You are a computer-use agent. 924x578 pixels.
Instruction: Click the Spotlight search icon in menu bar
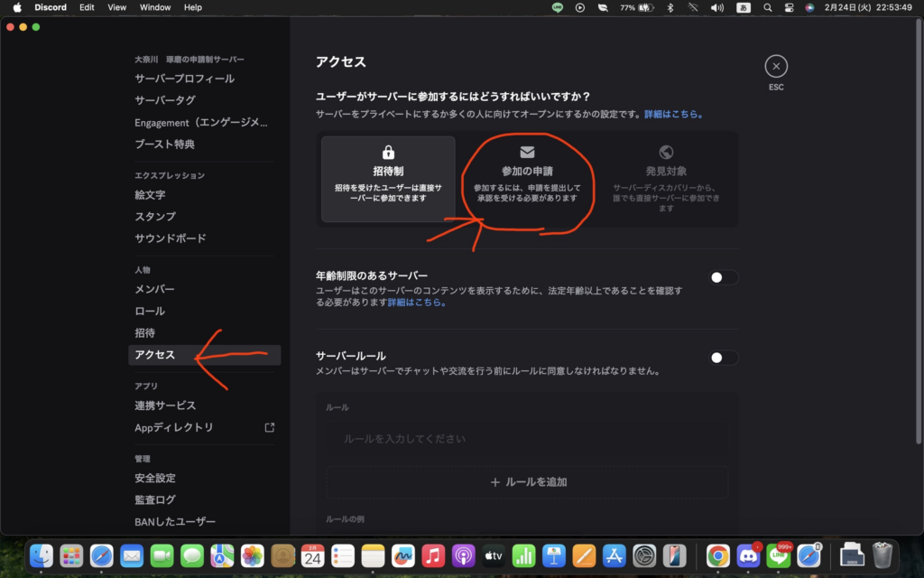[767, 7]
